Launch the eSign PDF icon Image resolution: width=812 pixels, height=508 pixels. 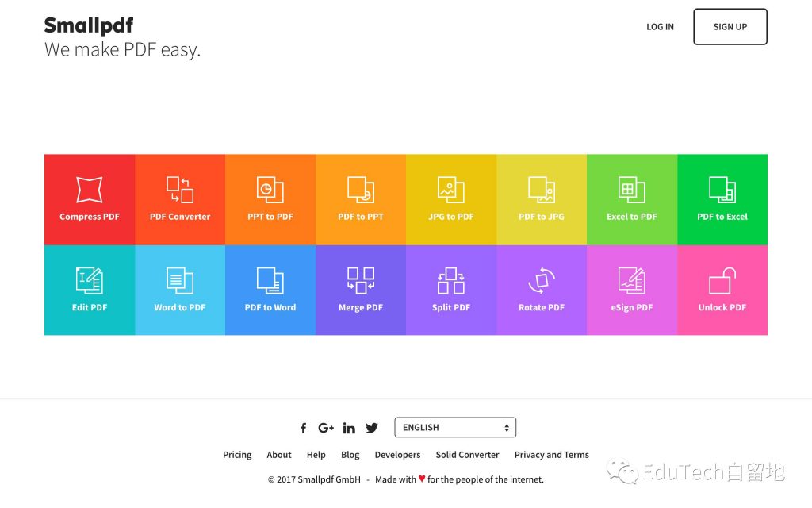[x=632, y=280]
